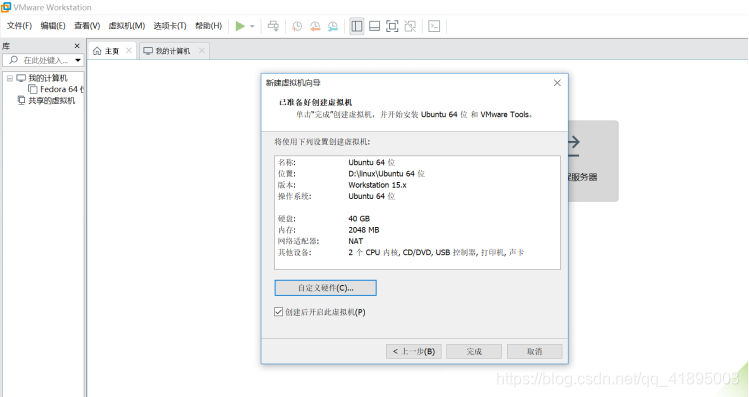Toggle the 创建后开启此虚拟机(P) checkbox
Viewport: 749px width, 397px height.
[x=278, y=312]
